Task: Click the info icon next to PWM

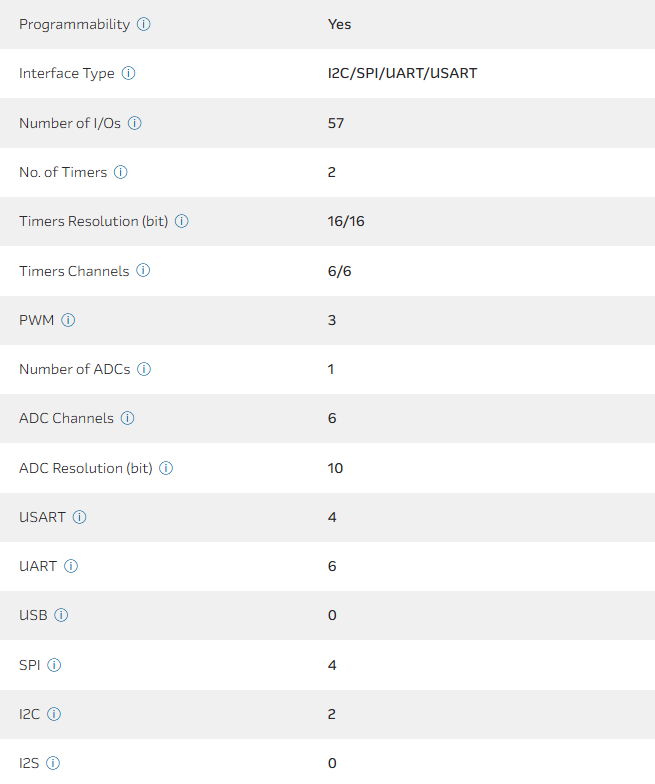Action: click(68, 320)
